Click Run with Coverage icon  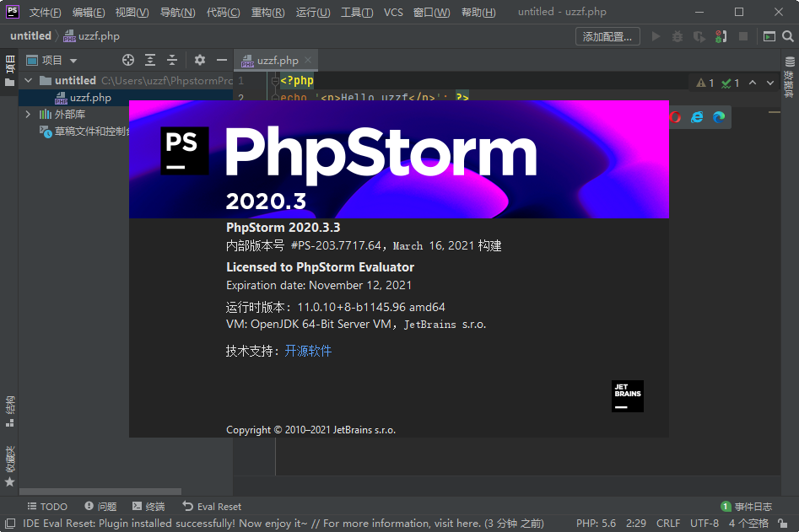(699, 36)
